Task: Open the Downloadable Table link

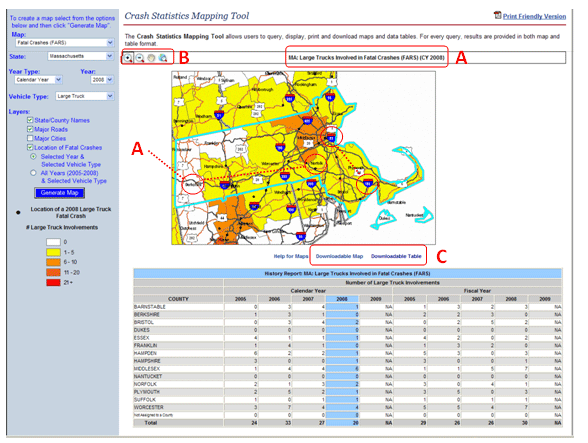Action: (x=396, y=256)
